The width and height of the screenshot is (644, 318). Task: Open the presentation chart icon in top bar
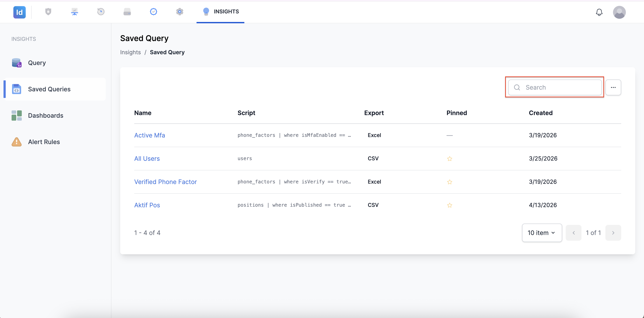point(75,11)
